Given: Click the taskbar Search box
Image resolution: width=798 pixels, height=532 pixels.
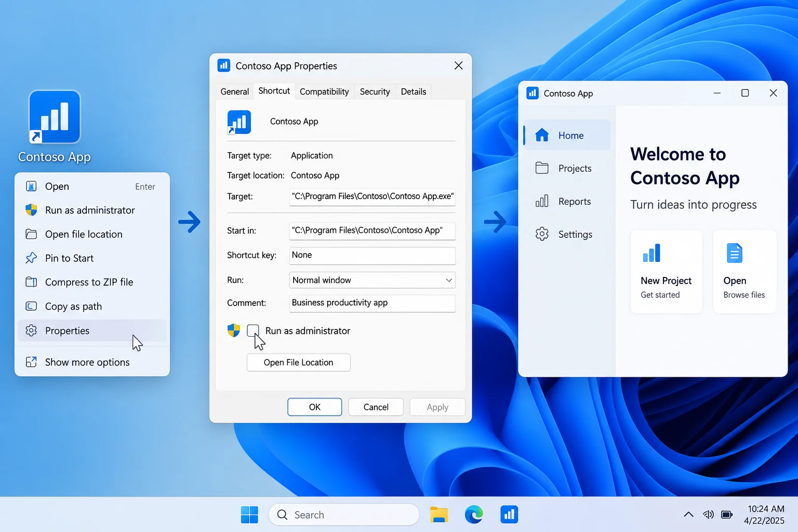Looking at the screenshot, I should click(x=344, y=515).
